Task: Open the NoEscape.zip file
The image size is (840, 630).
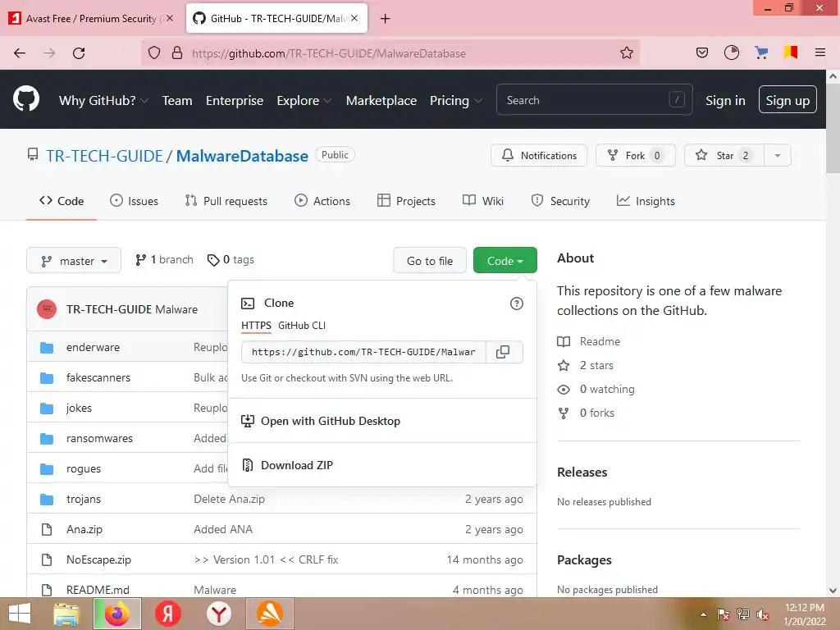Action: (98, 559)
